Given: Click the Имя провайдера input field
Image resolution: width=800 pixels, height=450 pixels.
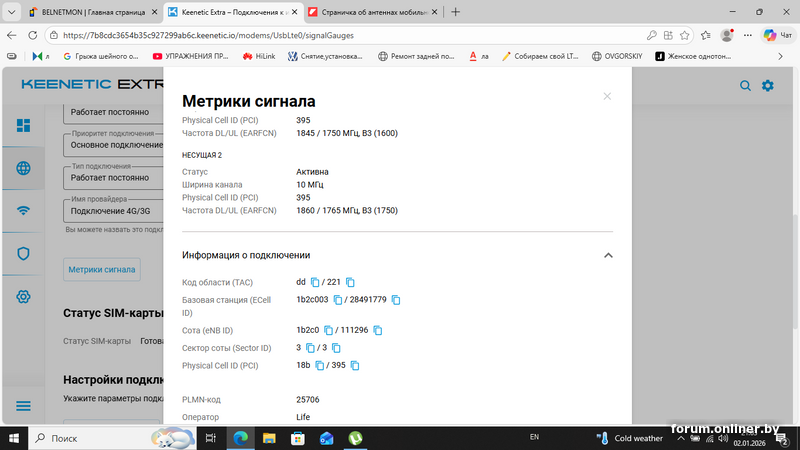Looking at the screenshot, I should [x=113, y=211].
